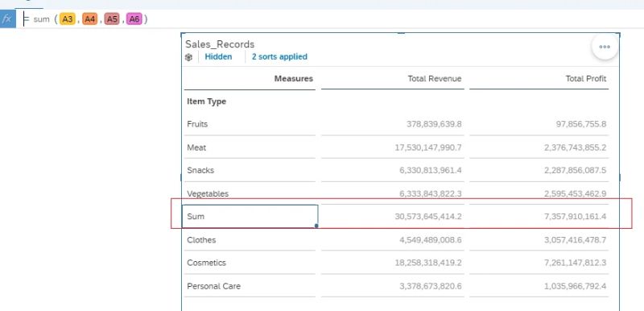Select the Measures column header
644x311 pixels.
[x=293, y=78]
